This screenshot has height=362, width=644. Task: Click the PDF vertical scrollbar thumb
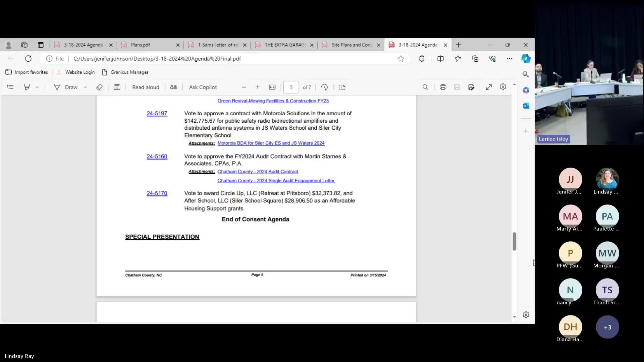click(515, 241)
